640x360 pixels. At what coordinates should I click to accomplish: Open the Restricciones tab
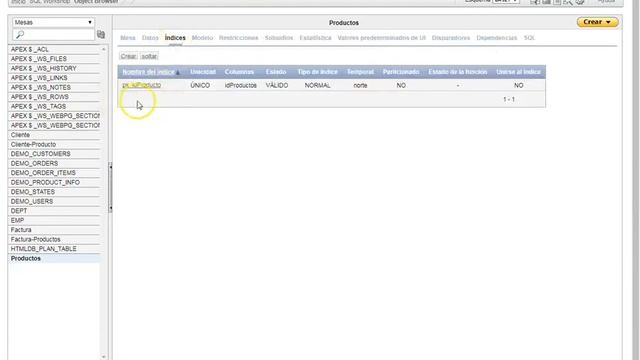tap(238, 38)
